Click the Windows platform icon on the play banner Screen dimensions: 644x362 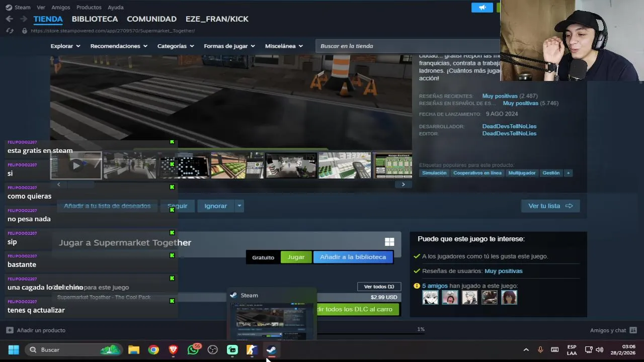[x=389, y=242]
